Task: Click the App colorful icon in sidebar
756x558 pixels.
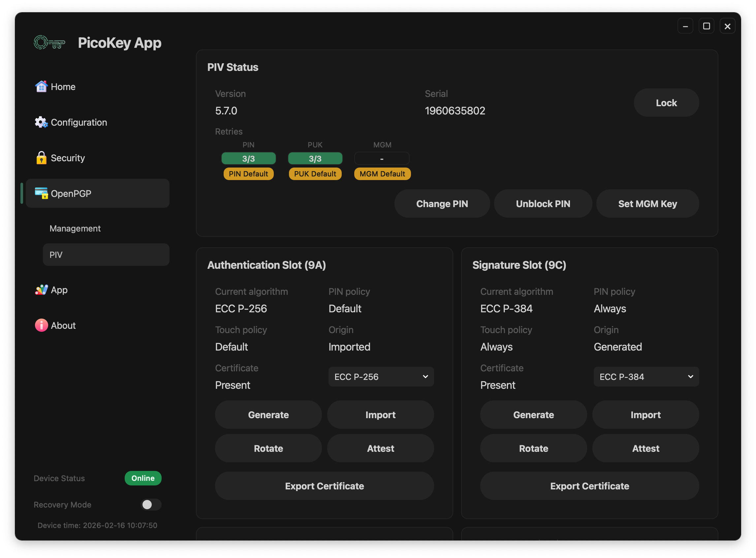Action: click(41, 290)
